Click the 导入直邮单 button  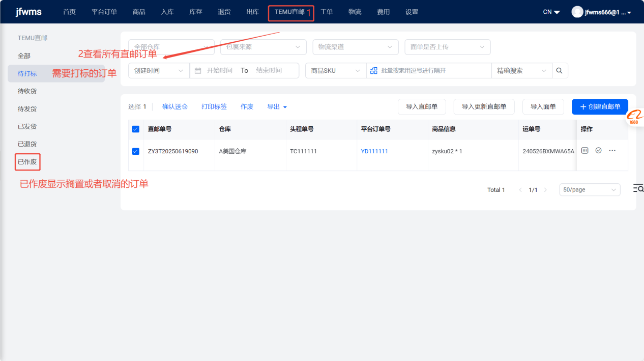[x=422, y=107]
